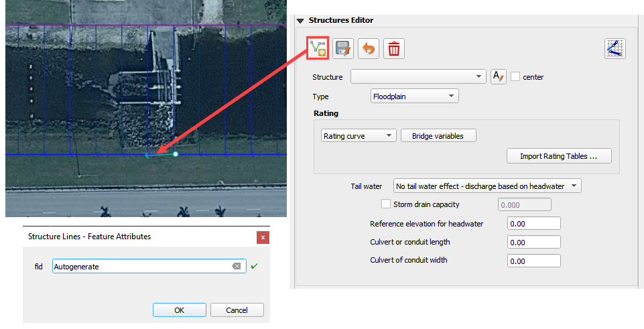Open the rating table graph icon
Viewport: 644px width, 329px height.
615,48
